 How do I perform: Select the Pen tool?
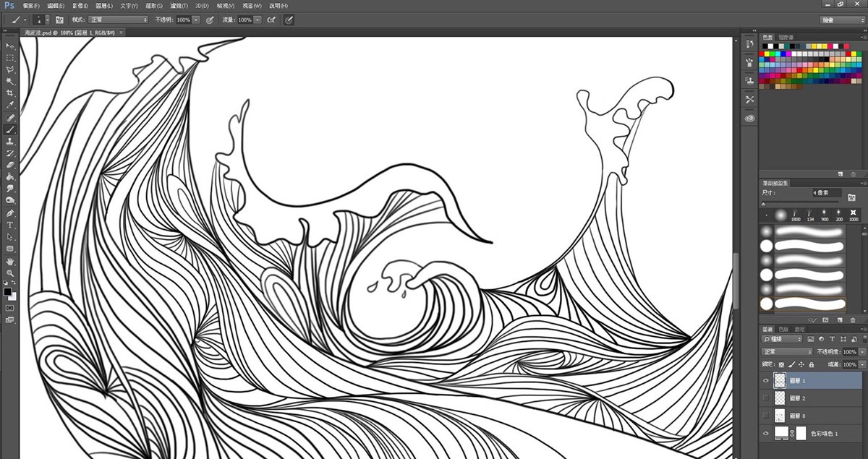pyautogui.click(x=10, y=213)
